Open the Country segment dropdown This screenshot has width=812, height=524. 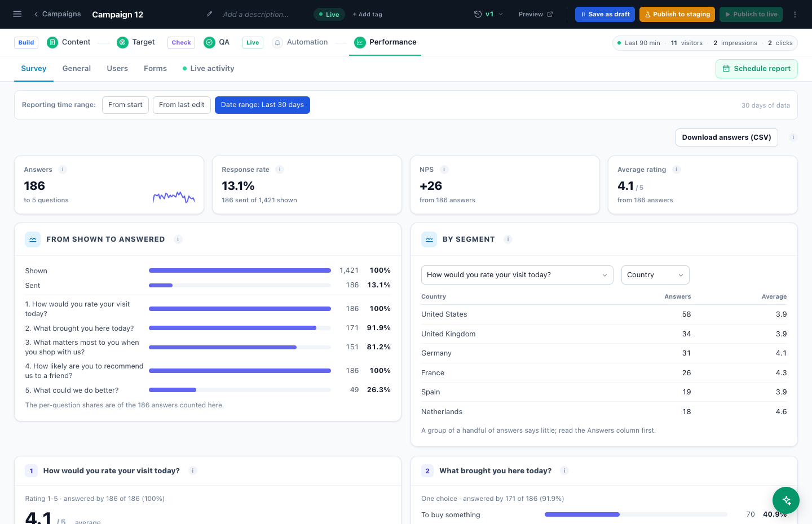click(x=655, y=275)
